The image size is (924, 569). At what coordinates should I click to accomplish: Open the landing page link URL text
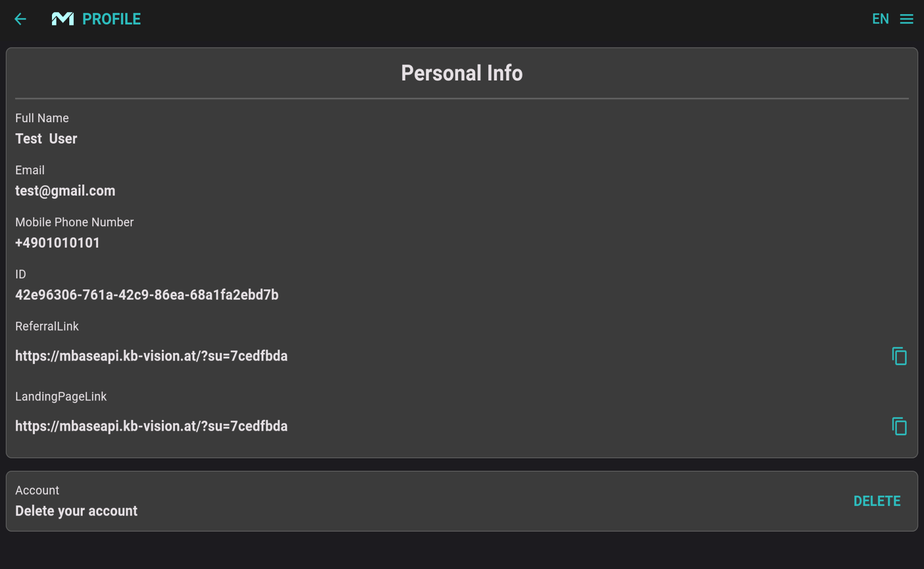(151, 426)
